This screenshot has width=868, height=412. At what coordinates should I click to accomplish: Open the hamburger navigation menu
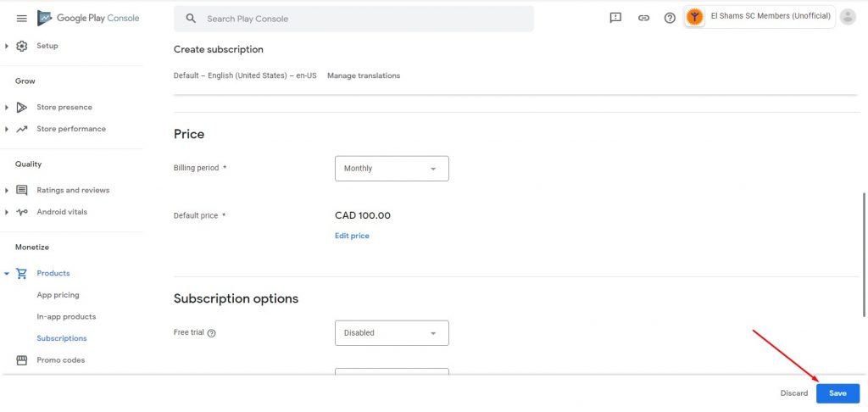pos(21,19)
